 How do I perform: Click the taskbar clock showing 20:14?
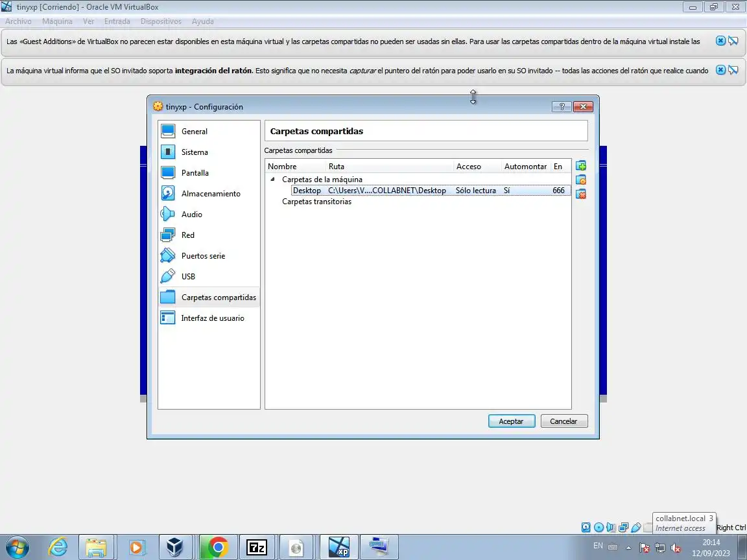711,548
